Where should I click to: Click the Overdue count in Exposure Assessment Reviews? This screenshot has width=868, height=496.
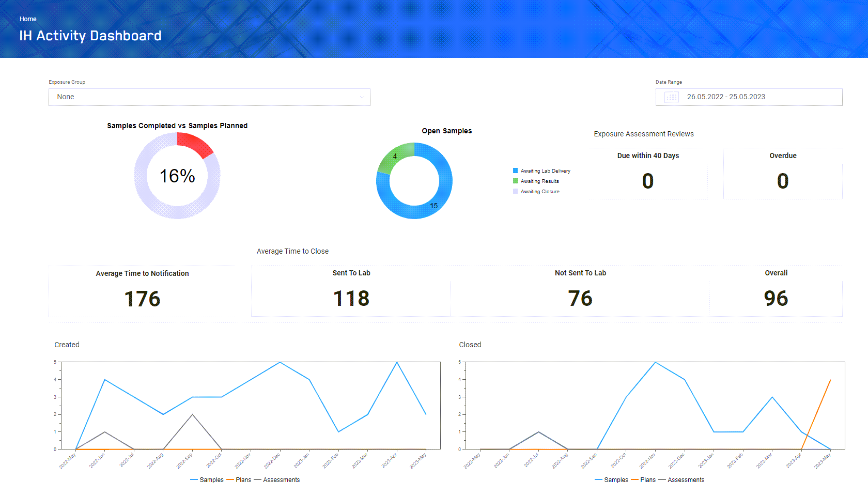[783, 181]
